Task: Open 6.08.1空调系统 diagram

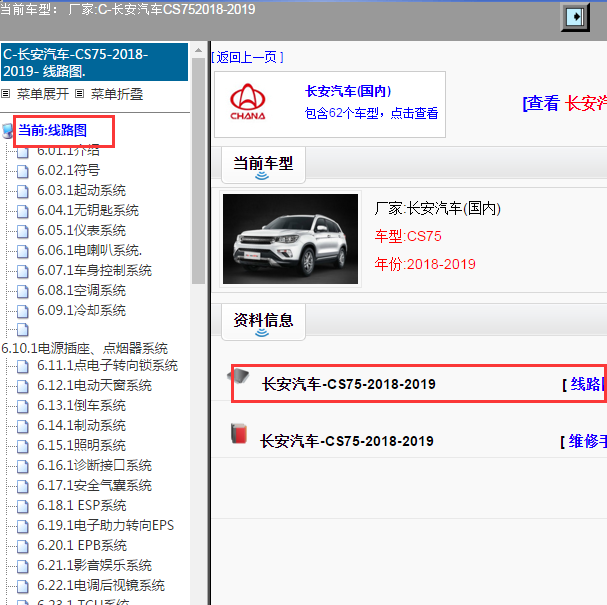Action: coord(81,291)
